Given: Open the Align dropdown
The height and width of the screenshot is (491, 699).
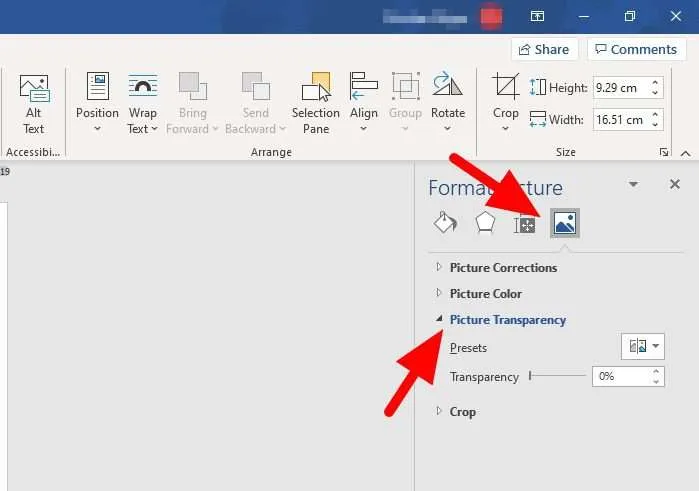Looking at the screenshot, I should pyautogui.click(x=364, y=104).
